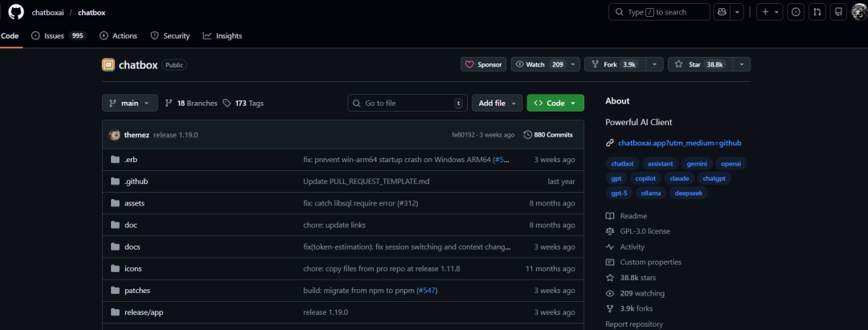868x330 pixels.
Task: Expand the main branch dropdown
Action: tap(129, 103)
